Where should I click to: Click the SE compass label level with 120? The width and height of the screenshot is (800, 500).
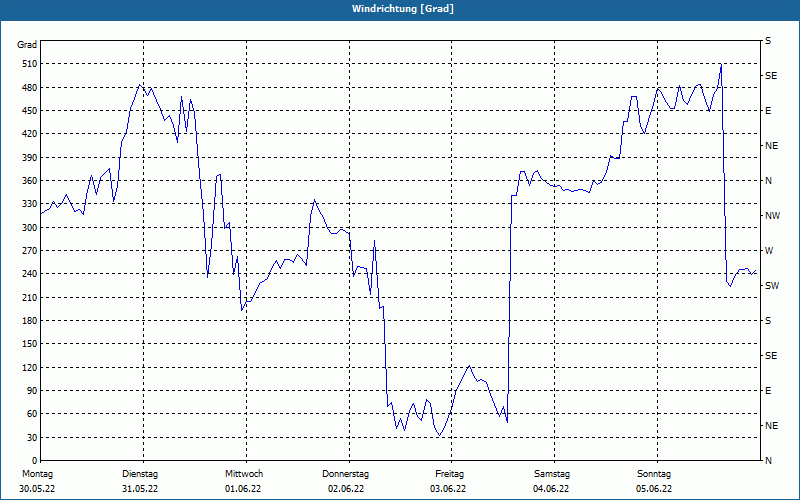[771, 356]
